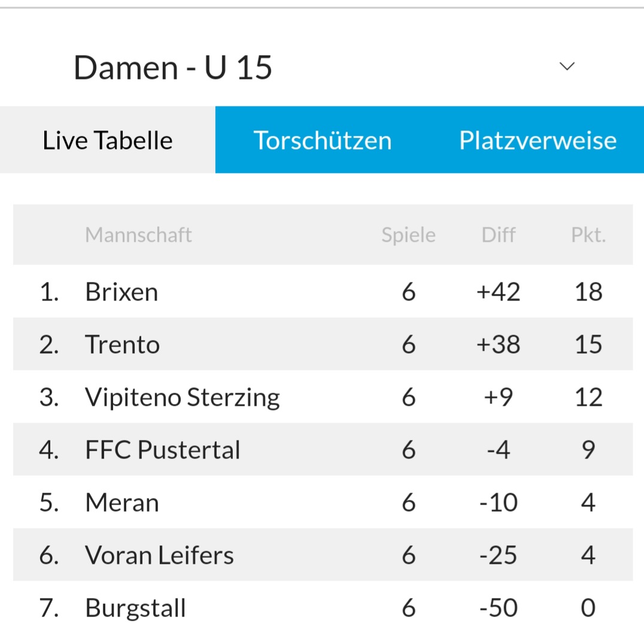Switch to the Live Tabelle tab
The width and height of the screenshot is (644, 644).
click(x=108, y=141)
